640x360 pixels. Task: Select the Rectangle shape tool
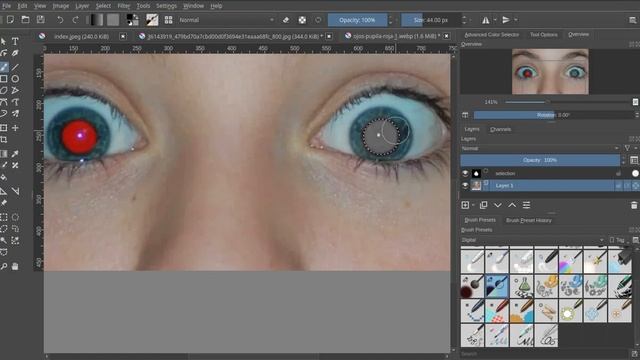coord(4,78)
